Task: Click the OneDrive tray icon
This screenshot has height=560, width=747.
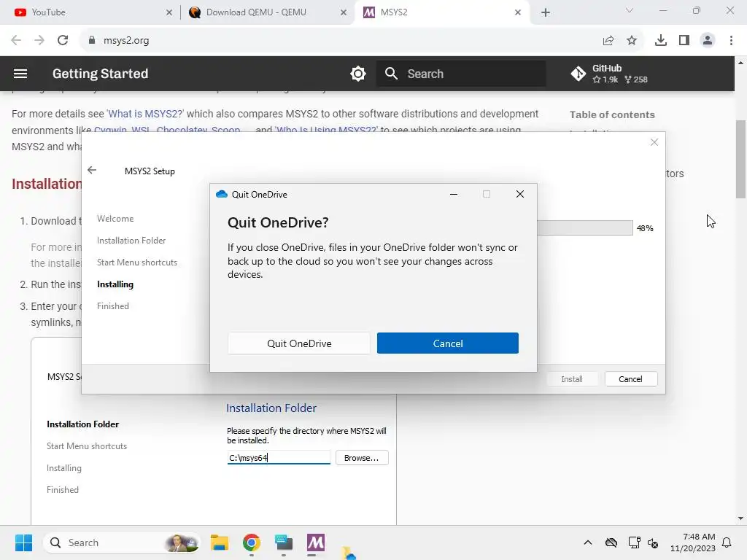Action: pyautogui.click(x=611, y=542)
